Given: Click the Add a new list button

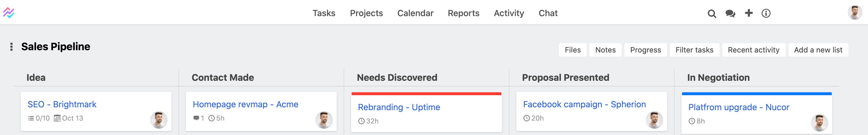Looking at the screenshot, I should point(818,50).
